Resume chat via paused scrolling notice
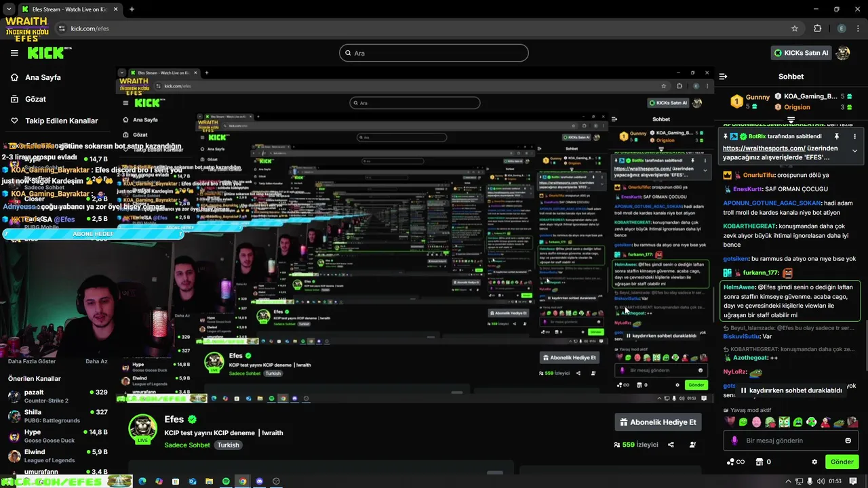This screenshot has height=488, width=868. (x=791, y=390)
